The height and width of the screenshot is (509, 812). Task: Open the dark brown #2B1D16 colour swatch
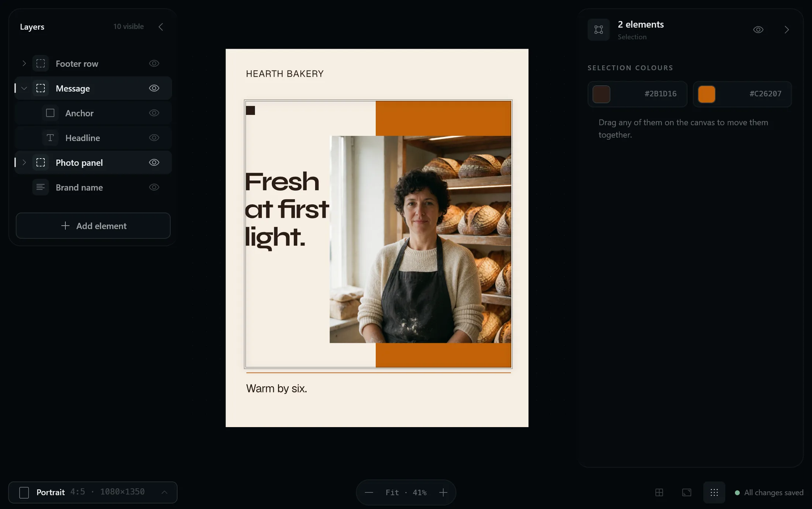tap(601, 94)
